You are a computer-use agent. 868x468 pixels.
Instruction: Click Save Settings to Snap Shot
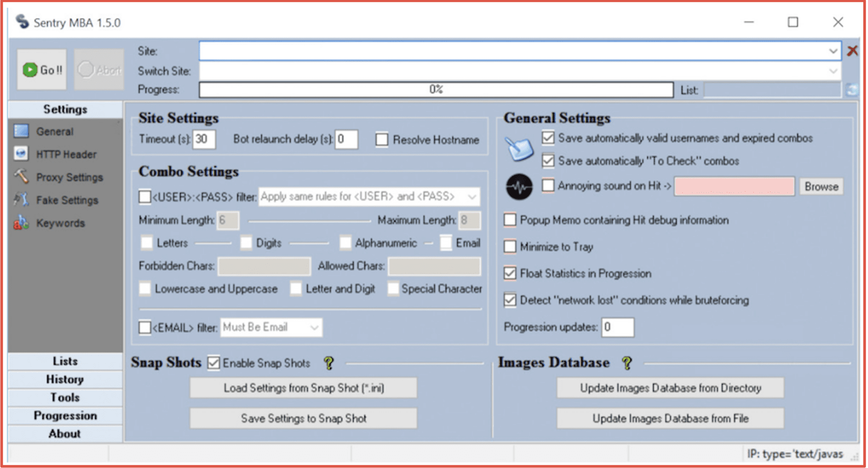coord(303,418)
